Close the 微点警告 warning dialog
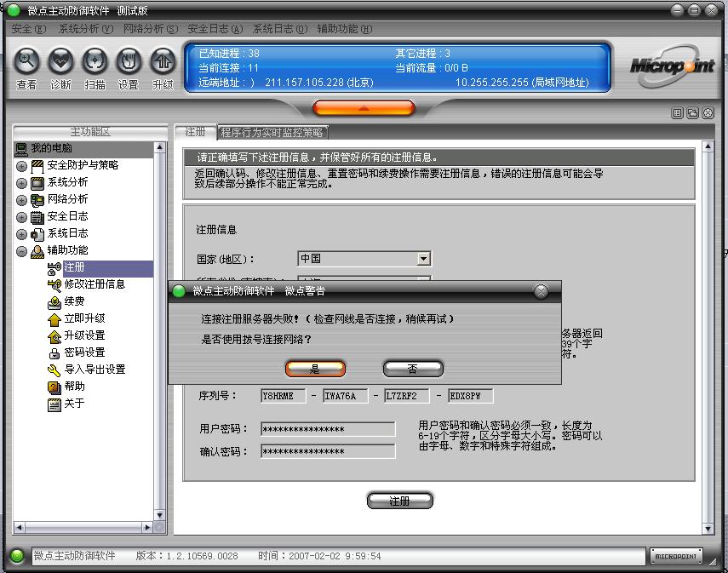The width and height of the screenshot is (728, 573). pos(541,291)
